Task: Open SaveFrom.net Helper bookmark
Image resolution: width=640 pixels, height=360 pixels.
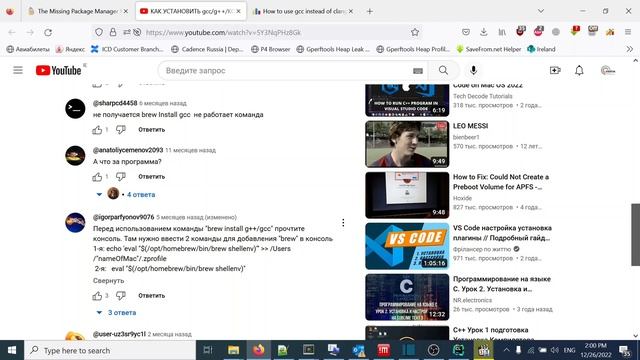Action: point(489,49)
